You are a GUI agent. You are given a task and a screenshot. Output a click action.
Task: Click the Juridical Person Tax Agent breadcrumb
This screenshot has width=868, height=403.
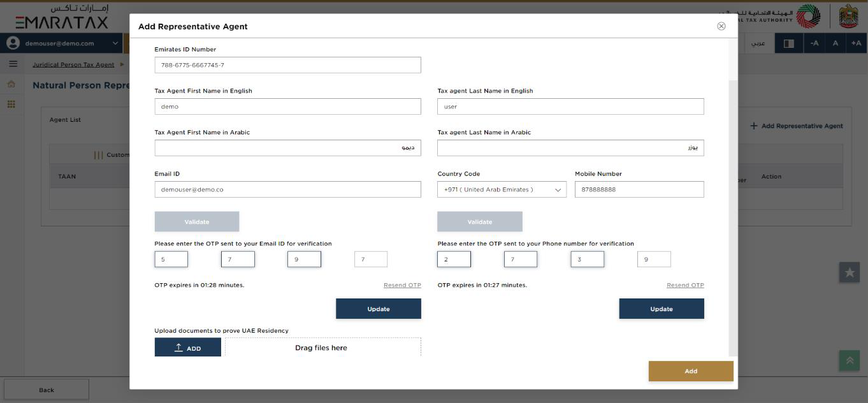[73, 64]
